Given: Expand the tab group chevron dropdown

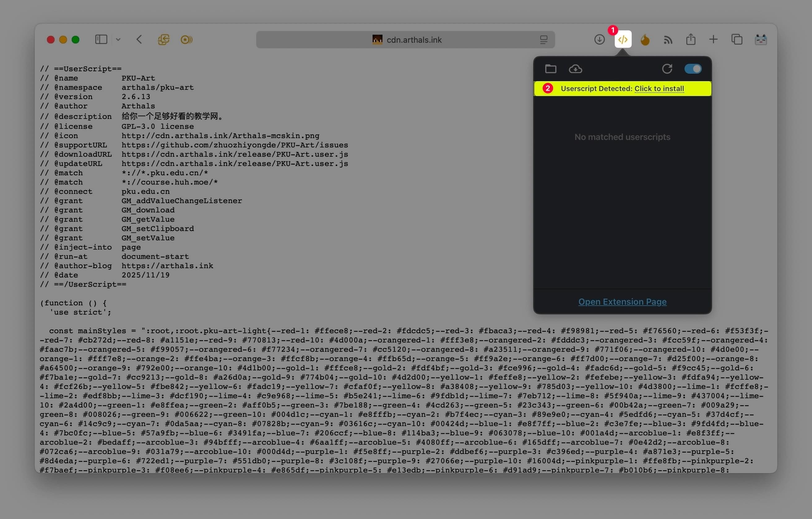Looking at the screenshot, I should pos(118,39).
